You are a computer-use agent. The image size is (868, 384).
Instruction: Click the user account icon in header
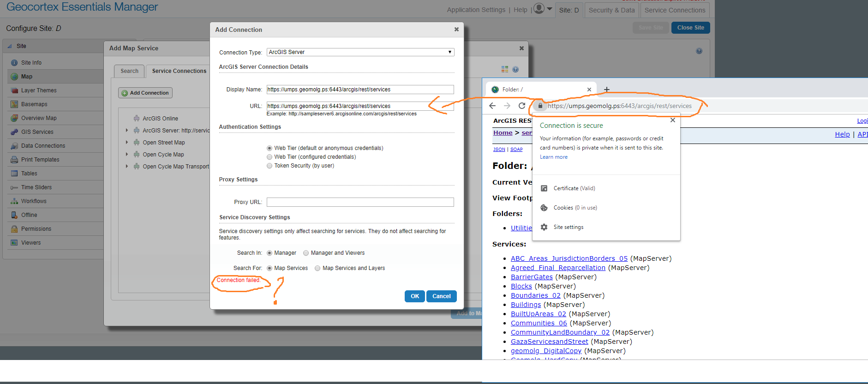pos(539,9)
